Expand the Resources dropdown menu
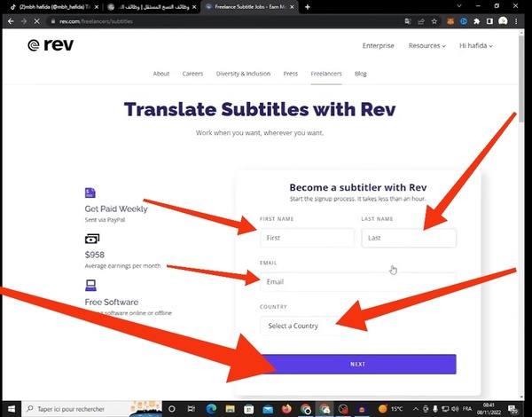The height and width of the screenshot is (417, 532). (426, 45)
